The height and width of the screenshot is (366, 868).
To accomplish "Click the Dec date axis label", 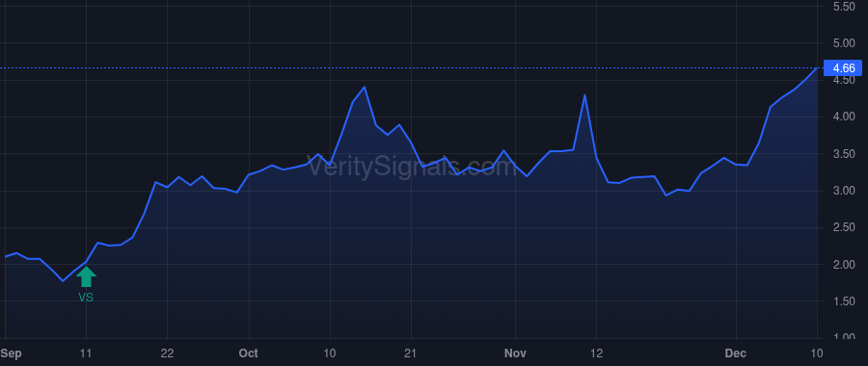I will pyautogui.click(x=736, y=353).
